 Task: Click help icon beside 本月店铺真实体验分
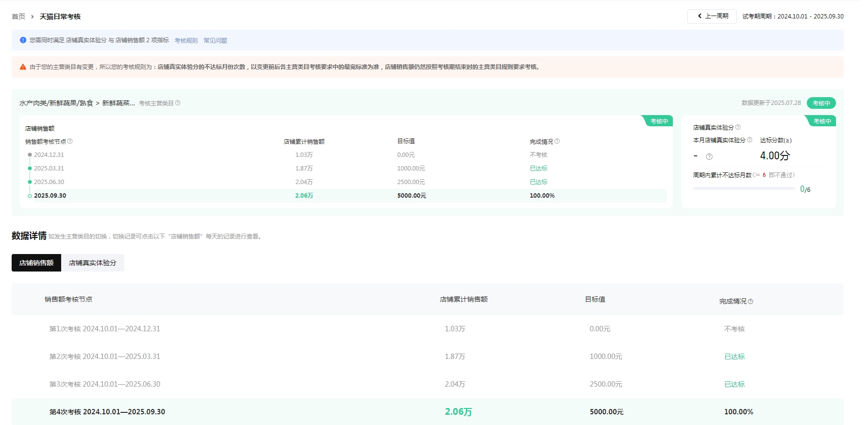pos(750,140)
